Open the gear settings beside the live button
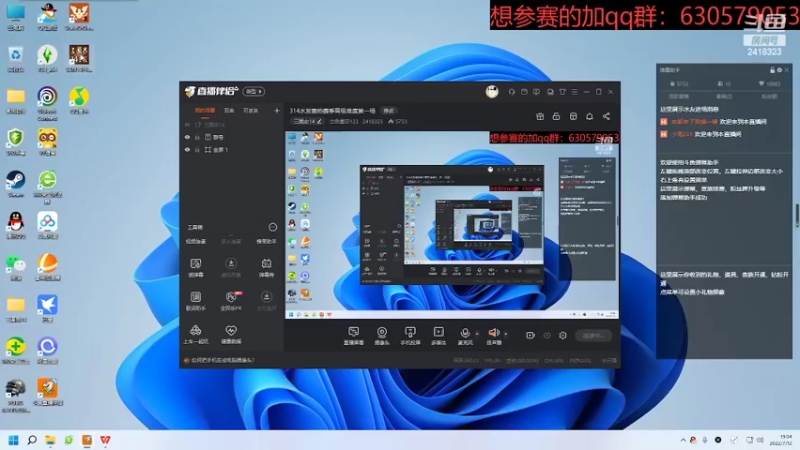 tap(563, 335)
